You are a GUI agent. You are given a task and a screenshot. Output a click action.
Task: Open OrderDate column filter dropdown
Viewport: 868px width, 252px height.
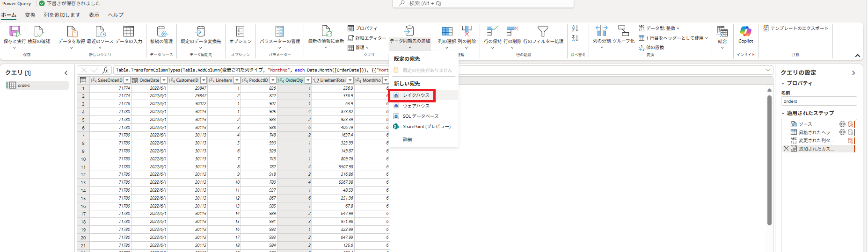pos(164,80)
